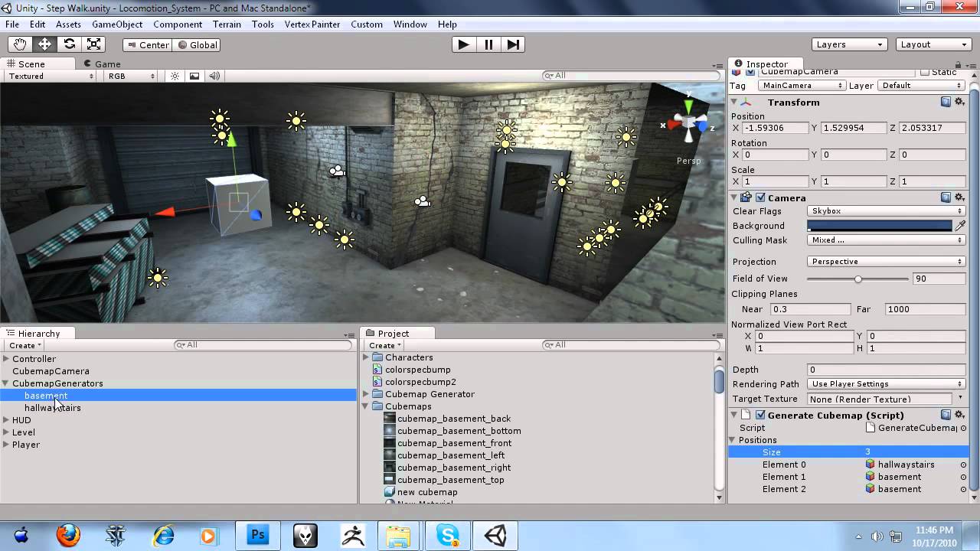
Task: Open the Textured draw mode dropdown
Action: tap(51, 76)
